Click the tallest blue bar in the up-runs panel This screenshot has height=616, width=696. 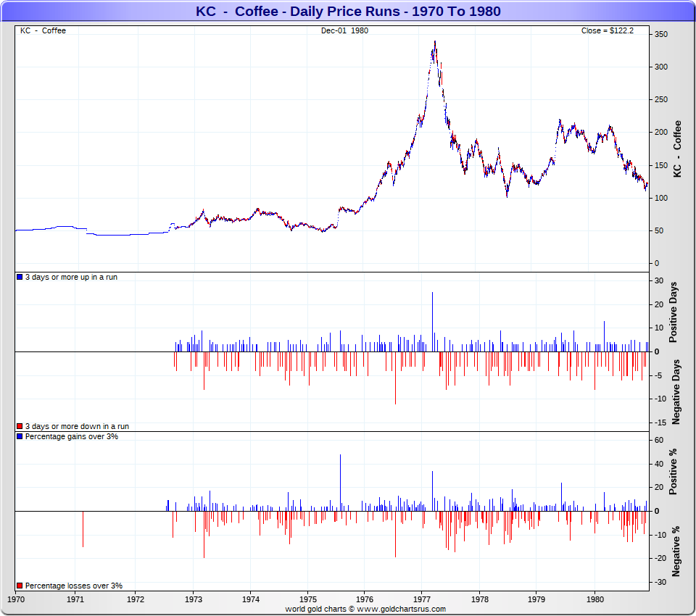432,322
